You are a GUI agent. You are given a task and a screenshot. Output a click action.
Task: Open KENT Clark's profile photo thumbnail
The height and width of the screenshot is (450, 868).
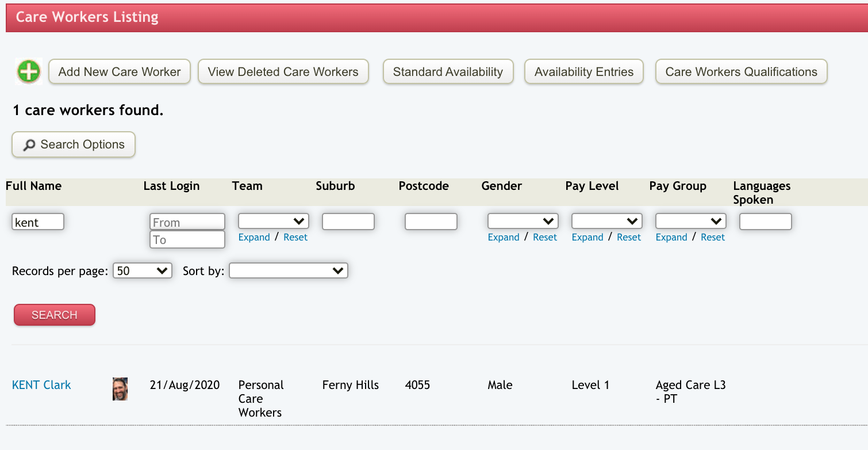120,389
